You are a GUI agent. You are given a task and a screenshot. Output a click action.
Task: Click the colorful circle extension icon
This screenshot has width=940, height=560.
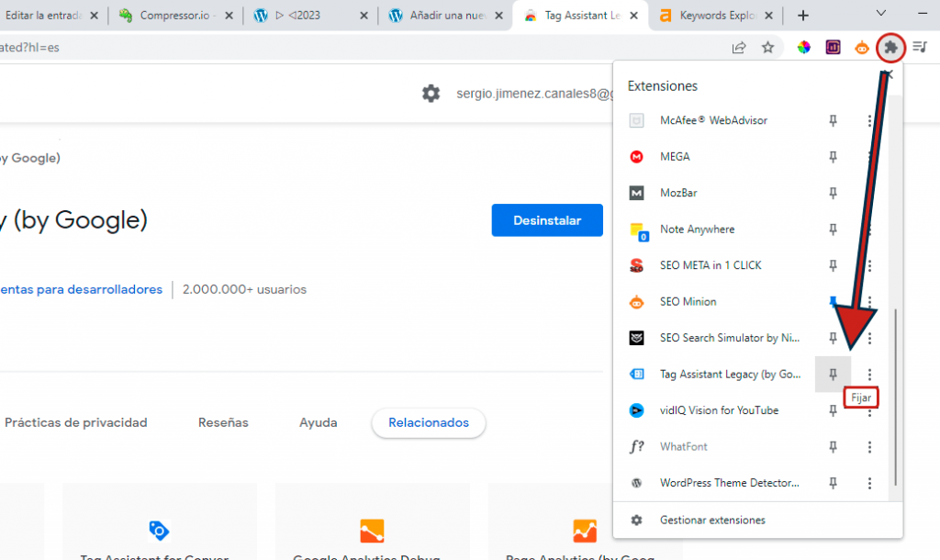803,48
